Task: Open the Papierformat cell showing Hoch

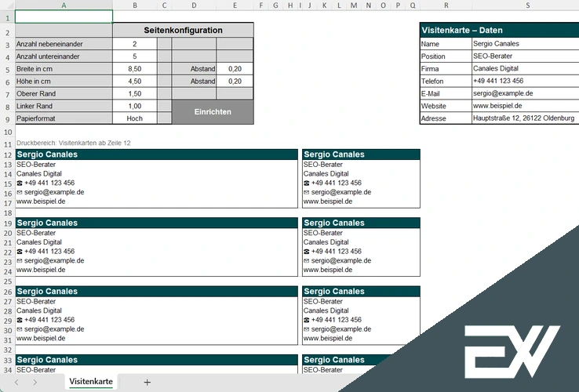Action: (x=134, y=118)
